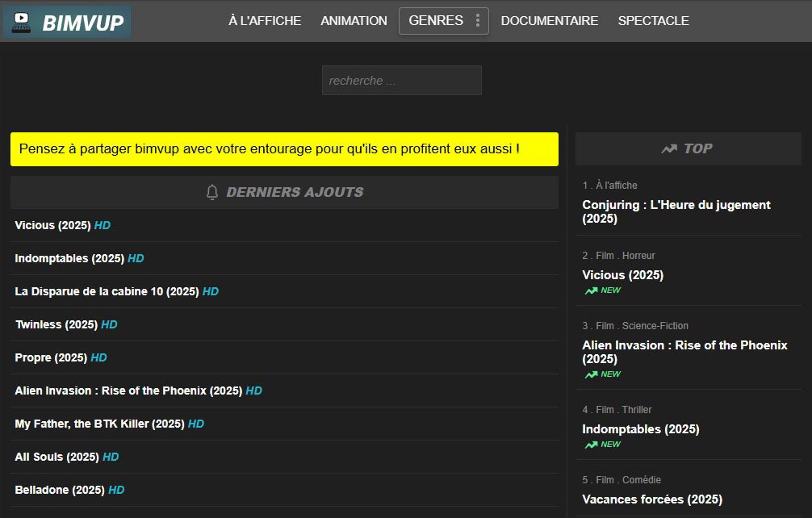Viewport: 812px width, 518px height.
Task: Open My Father, the BTK Killer
Action: pos(99,424)
